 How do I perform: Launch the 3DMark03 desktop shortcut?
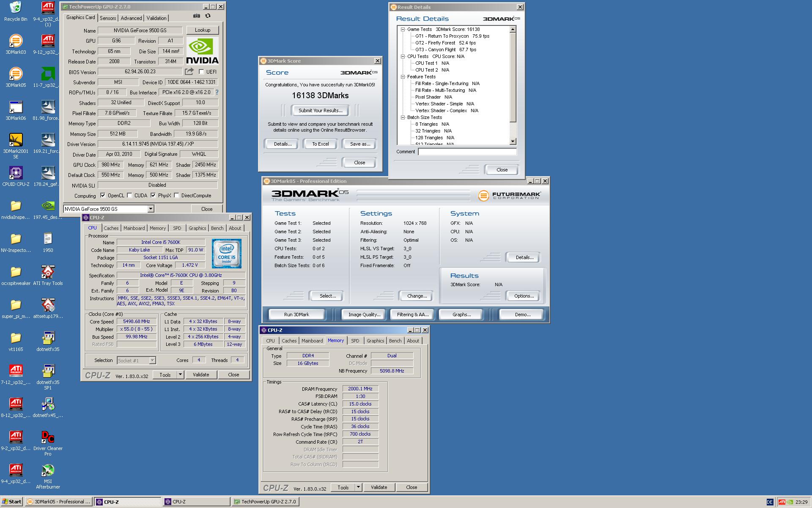[16, 44]
